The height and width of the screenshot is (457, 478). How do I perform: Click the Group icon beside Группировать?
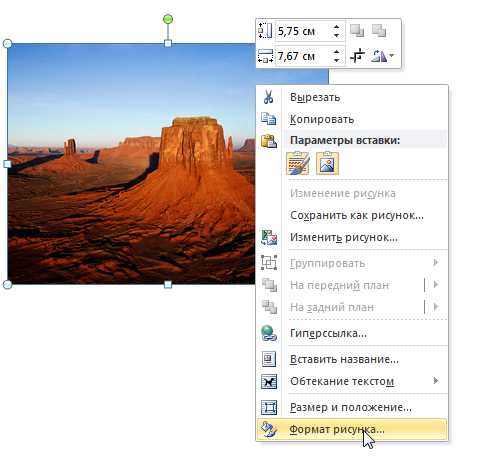click(269, 263)
